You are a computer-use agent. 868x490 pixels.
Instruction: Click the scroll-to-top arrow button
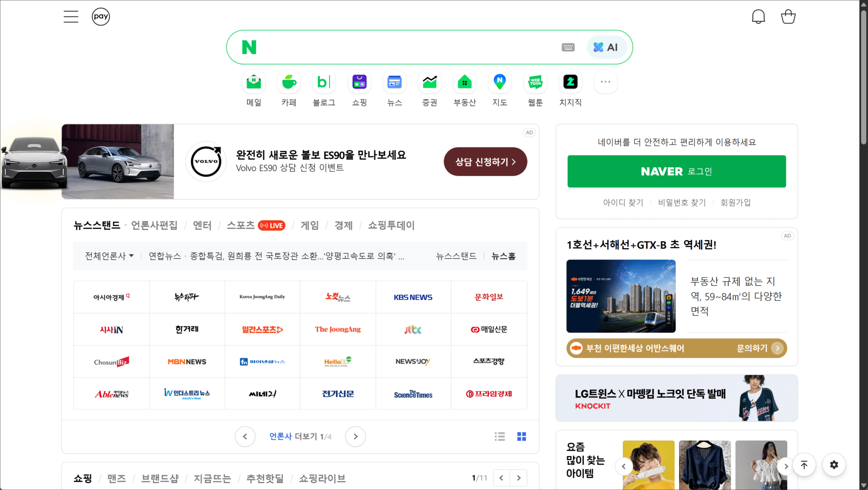(804, 465)
